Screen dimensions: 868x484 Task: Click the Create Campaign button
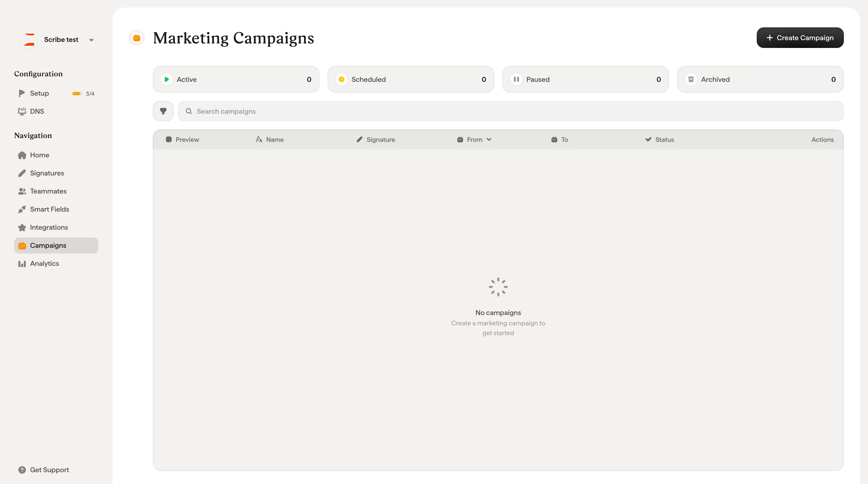(800, 38)
